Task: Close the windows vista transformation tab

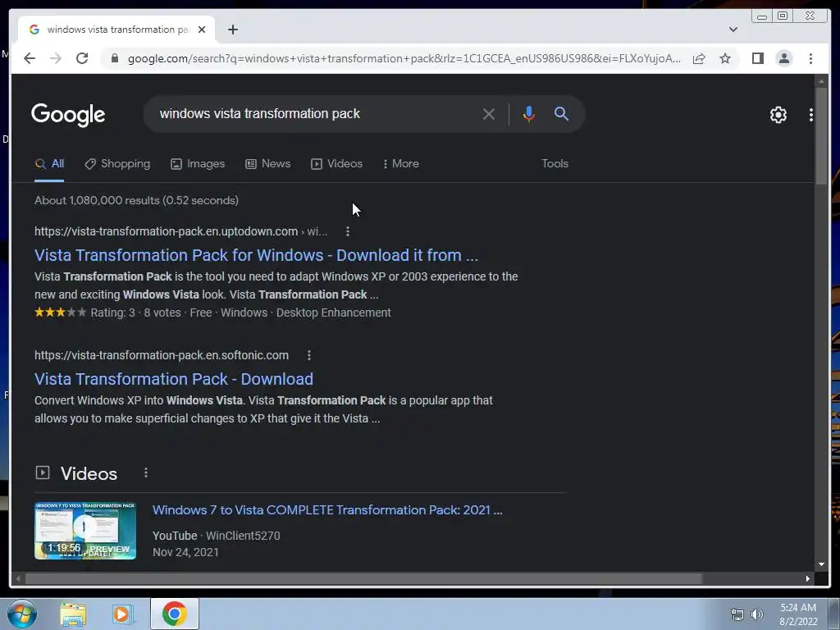Action: (x=202, y=30)
